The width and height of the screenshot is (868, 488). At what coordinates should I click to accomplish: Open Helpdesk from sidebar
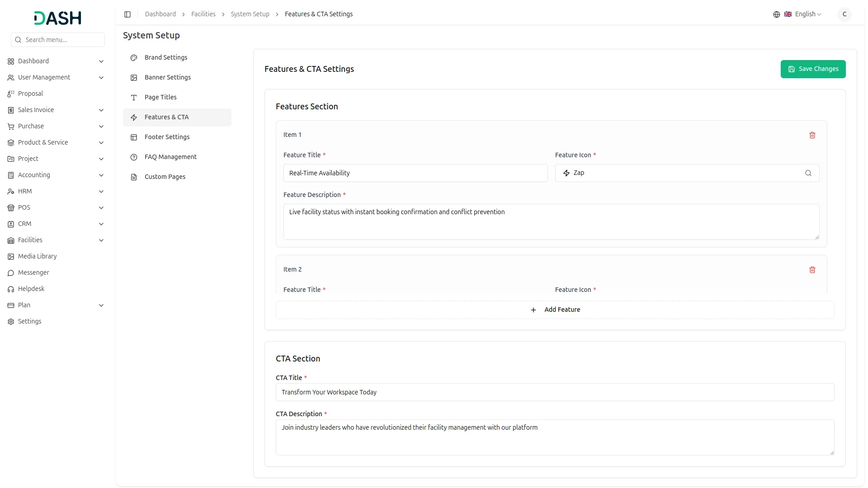(31, 289)
